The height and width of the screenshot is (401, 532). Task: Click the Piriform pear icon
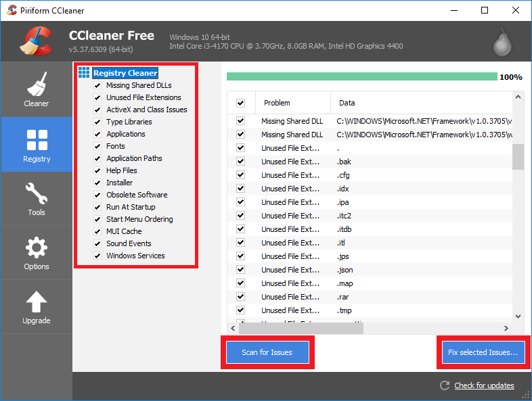click(x=501, y=42)
